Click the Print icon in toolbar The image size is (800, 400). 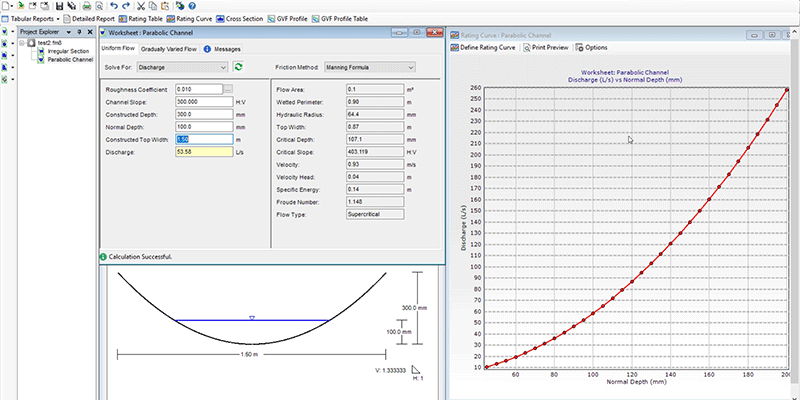point(86,5)
